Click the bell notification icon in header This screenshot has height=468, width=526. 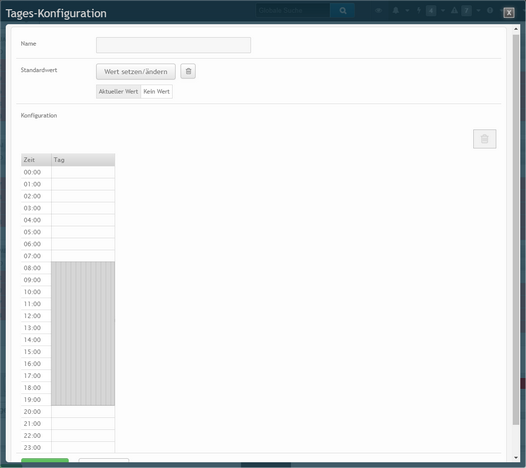(396, 10)
